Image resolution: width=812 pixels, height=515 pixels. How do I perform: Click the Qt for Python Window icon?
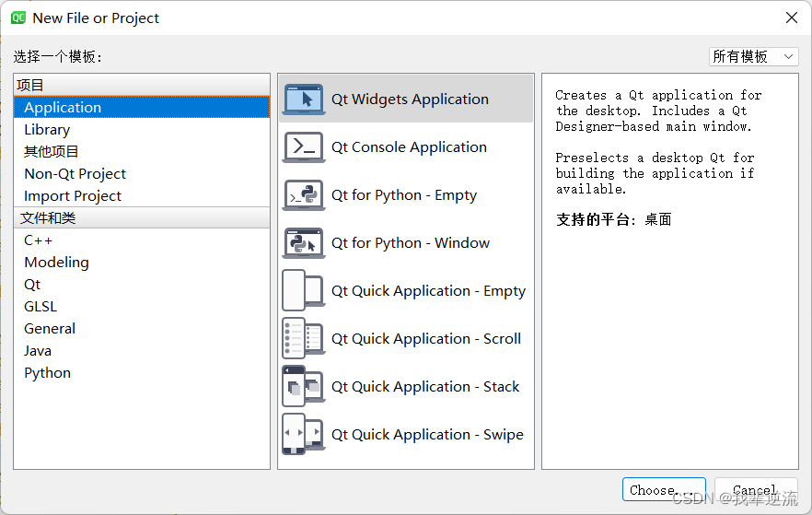tap(304, 243)
